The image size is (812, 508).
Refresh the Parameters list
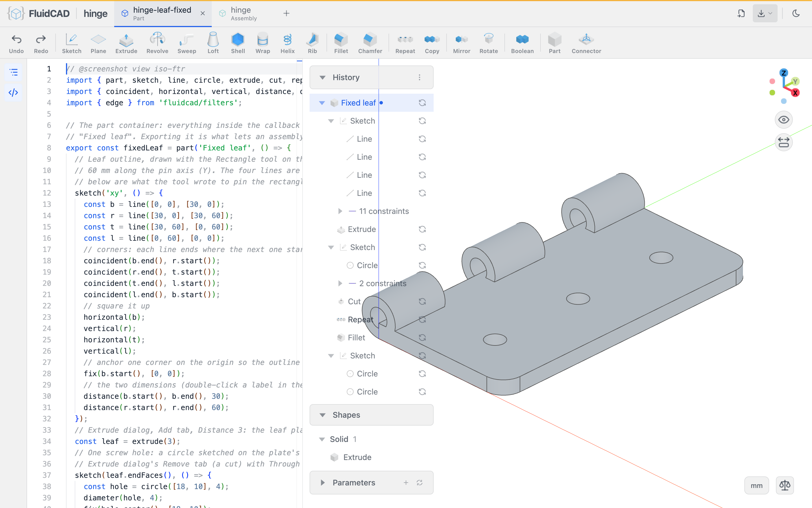tap(420, 483)
